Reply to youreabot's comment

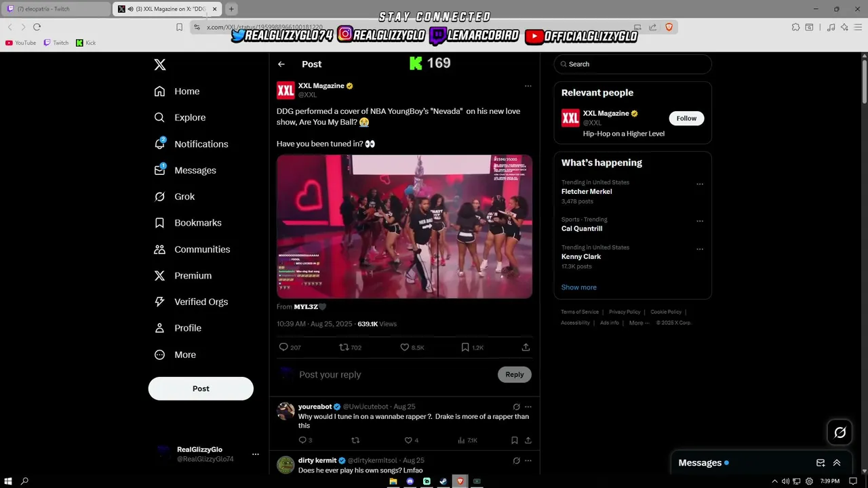pyautogui.click(x=305, y=441)
